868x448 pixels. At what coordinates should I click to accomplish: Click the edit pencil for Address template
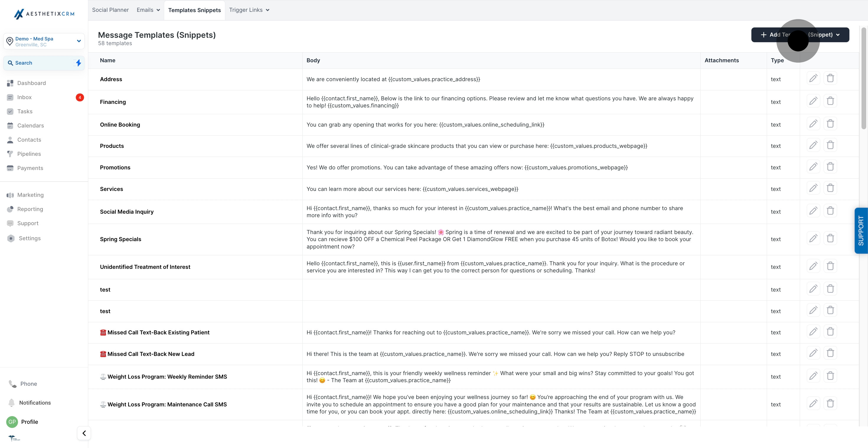click(813, 79)
